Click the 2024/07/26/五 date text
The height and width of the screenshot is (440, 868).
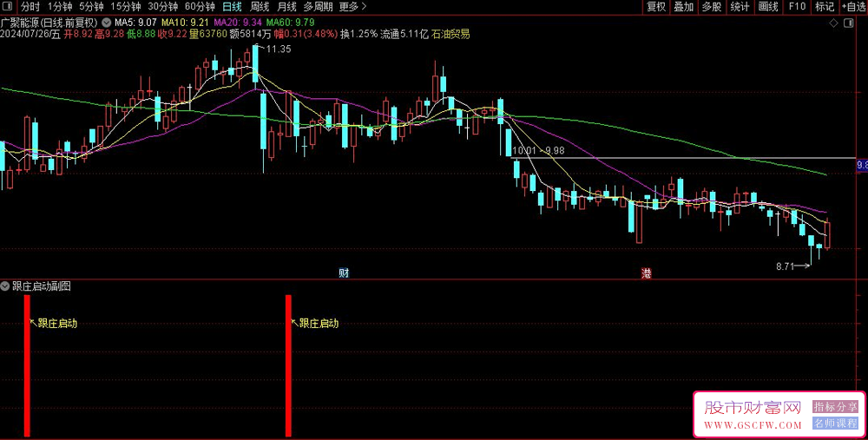click(31, 35)
